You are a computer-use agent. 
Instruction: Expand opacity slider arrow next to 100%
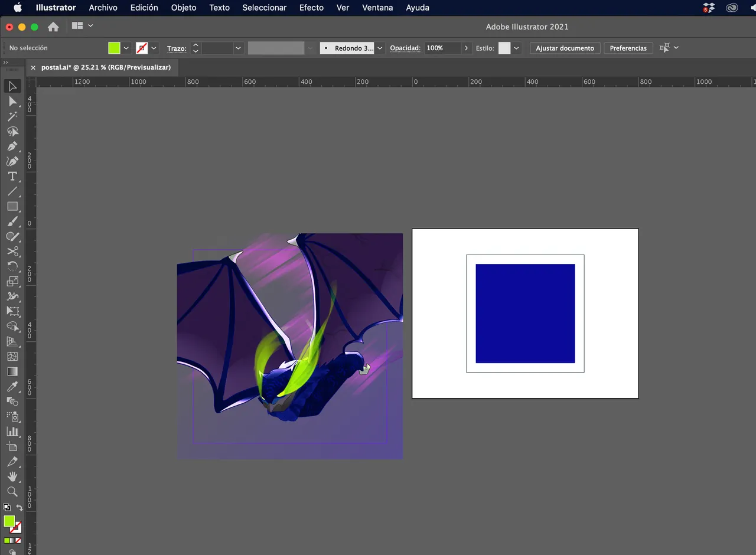(467, 48)
